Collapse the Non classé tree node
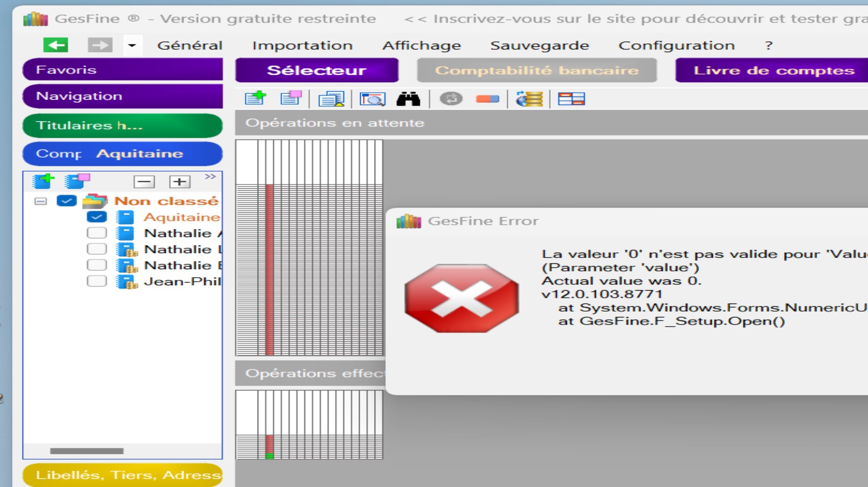868x487 pixels. point(40,202)
